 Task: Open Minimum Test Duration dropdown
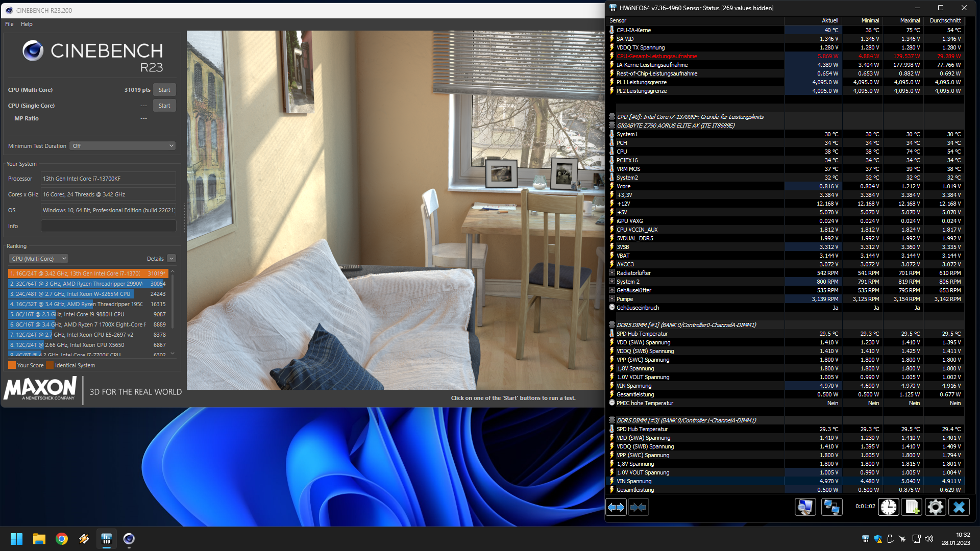tap(122, 146)
